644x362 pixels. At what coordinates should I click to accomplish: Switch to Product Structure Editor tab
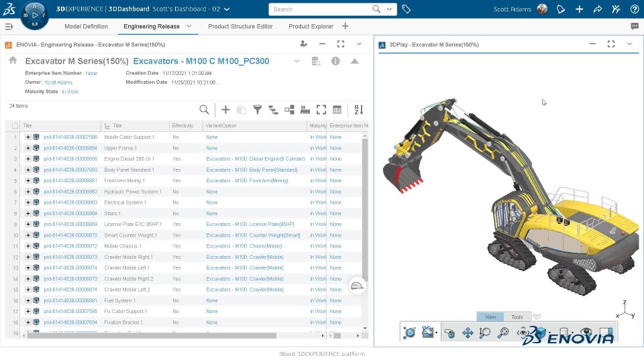[x=240, y=26]
